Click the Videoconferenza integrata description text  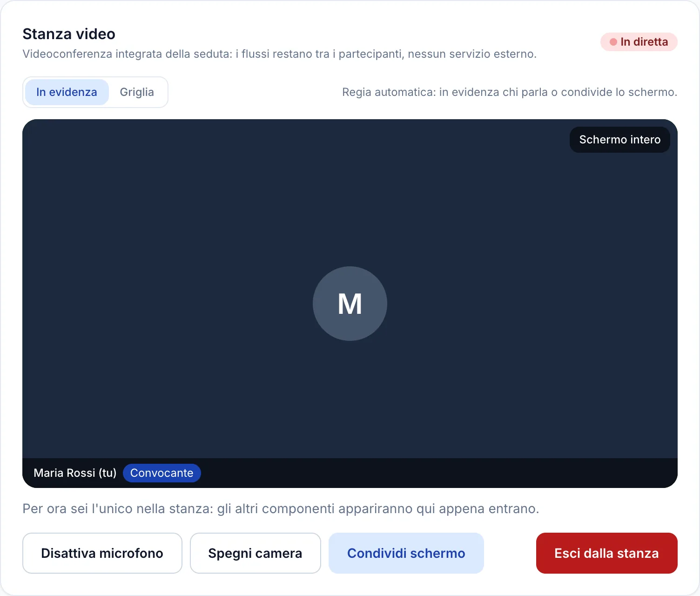pos(279,54)
